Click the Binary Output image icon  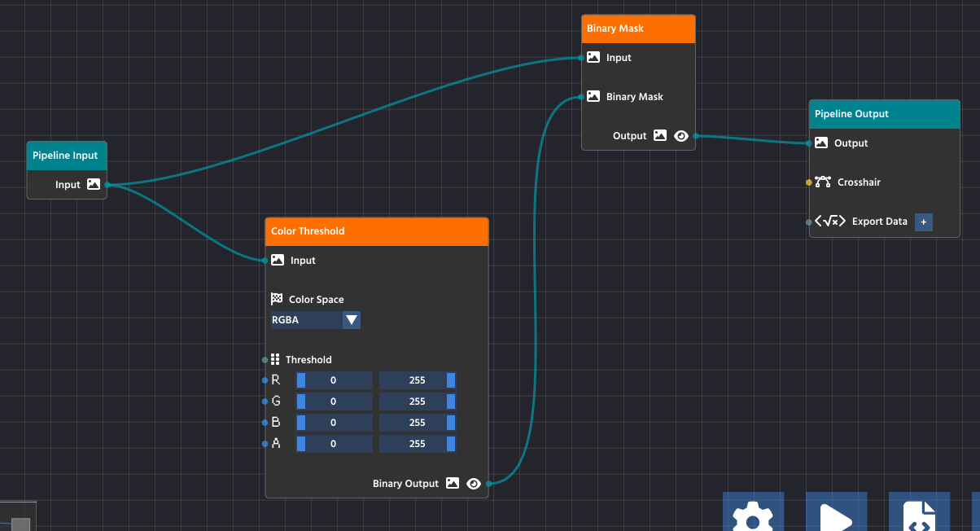[452, 483]
